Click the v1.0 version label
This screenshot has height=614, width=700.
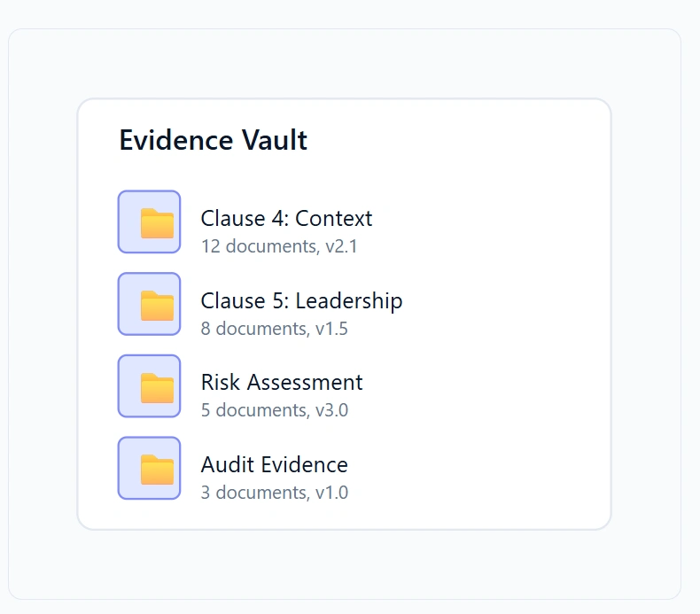(x=332, y=493)
